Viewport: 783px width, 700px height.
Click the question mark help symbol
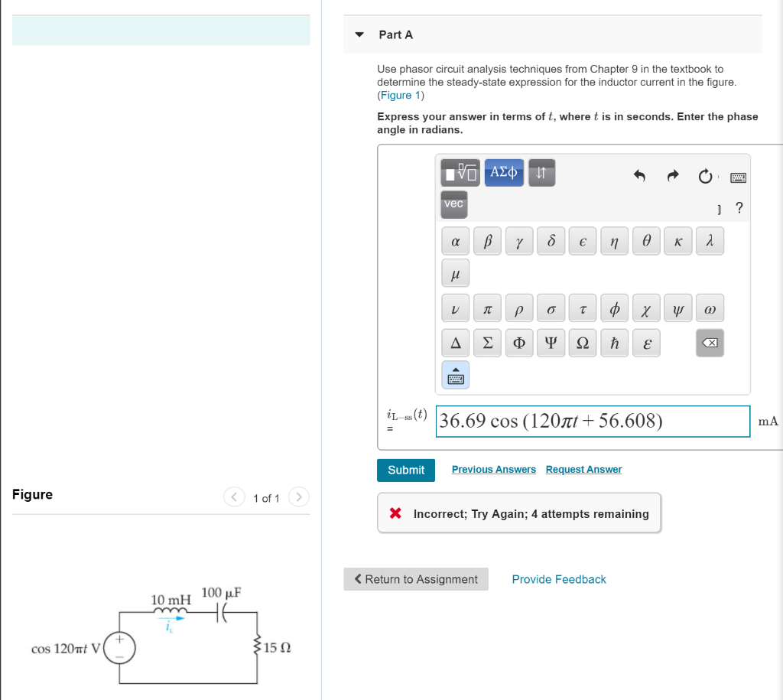pos(738,207)
